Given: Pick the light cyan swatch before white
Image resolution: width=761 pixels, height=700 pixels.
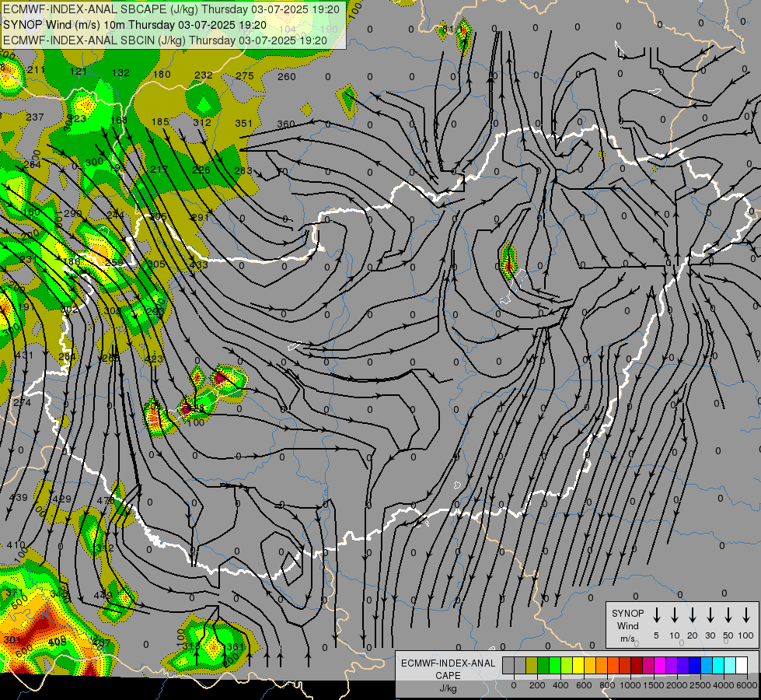Looking at the screenshot, I should [729, 665].
